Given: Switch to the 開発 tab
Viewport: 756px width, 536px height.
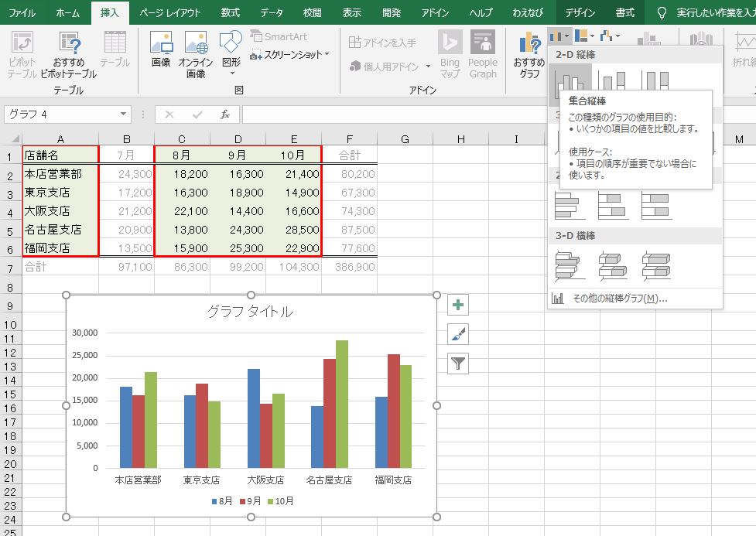Looking at the screenshot, I should point(391,12).
